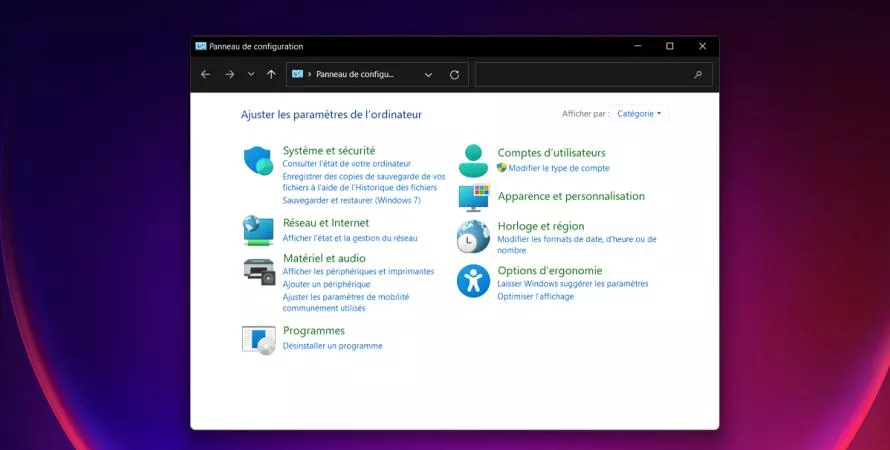Click the Control Panel icon in address bar
This screenshot has height=450, width=890.
coord(297,74)
